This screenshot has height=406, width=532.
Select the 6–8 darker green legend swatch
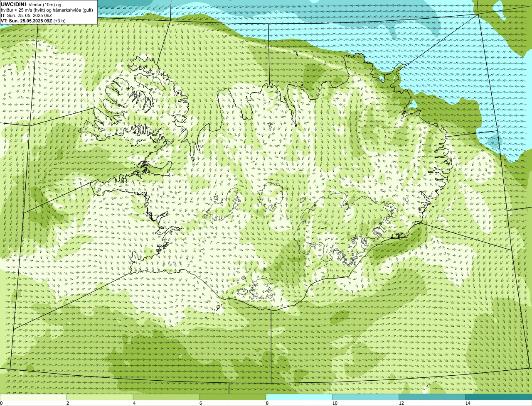pos(233,397)
